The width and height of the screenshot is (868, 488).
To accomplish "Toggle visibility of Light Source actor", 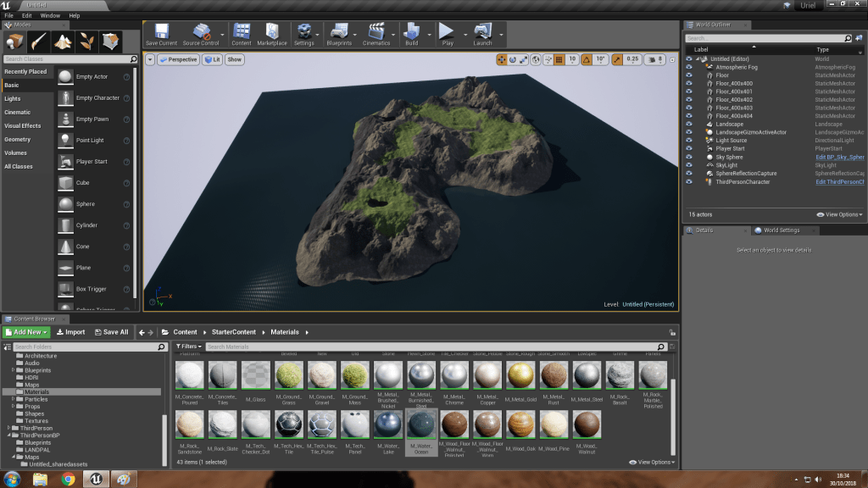I will 689,141.
